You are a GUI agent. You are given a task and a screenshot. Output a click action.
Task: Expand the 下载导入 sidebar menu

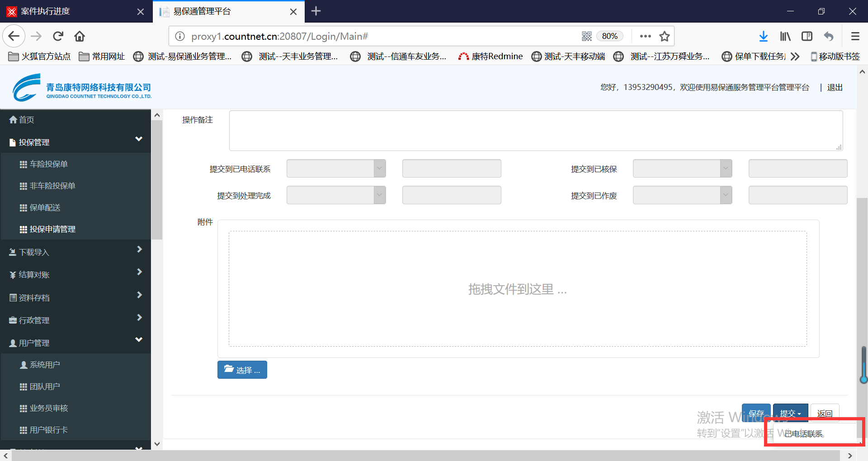[75, 252]
